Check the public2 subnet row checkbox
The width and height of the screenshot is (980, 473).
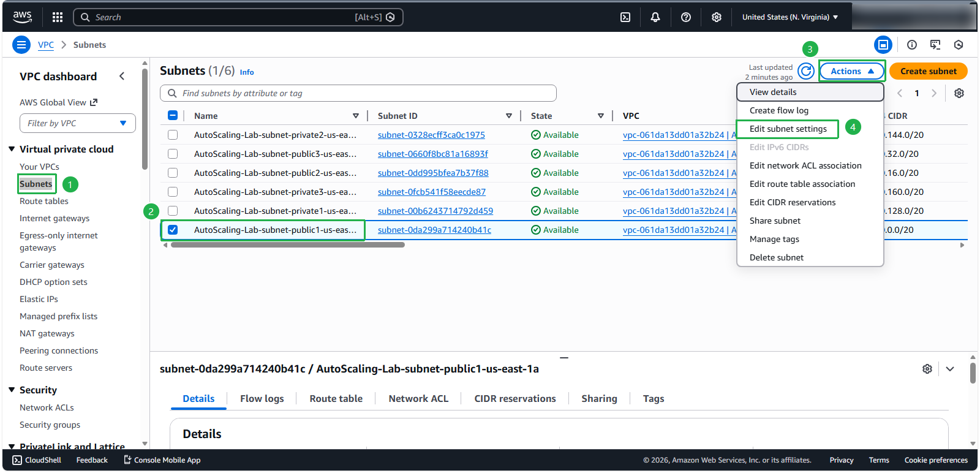tap(173, 173)
